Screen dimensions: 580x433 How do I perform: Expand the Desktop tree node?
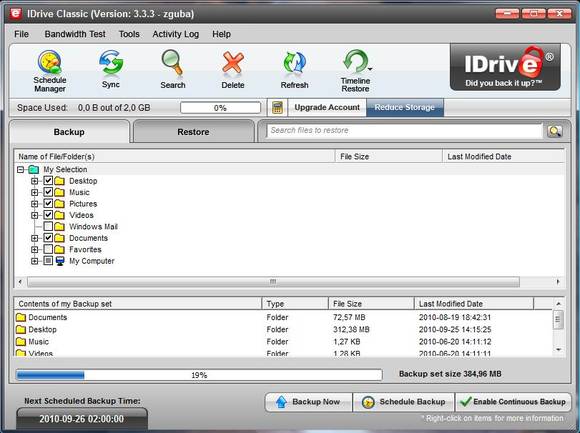pyautogui.click(x=34, y=181)
